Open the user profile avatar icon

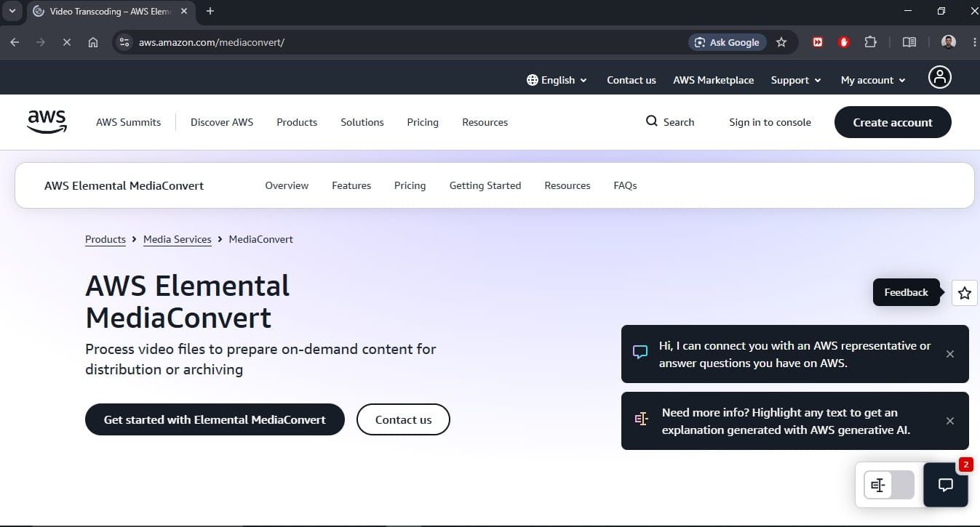pos(940,77)
